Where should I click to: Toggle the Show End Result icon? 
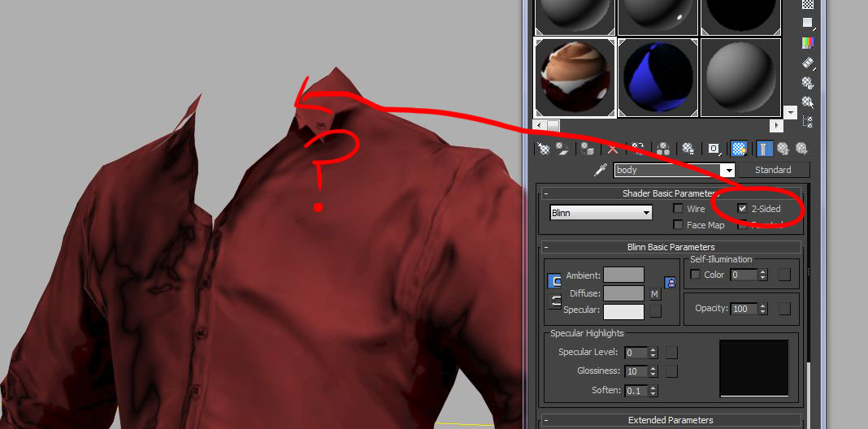pos(765,149)
